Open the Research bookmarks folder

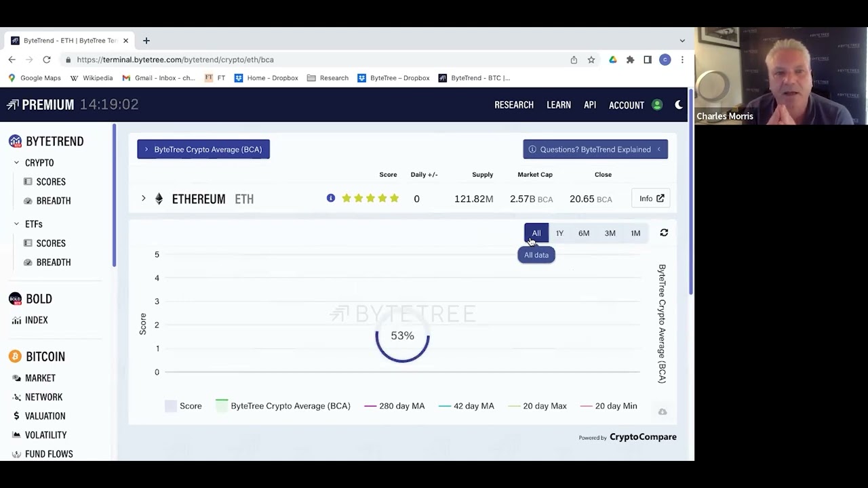(328, 78)
